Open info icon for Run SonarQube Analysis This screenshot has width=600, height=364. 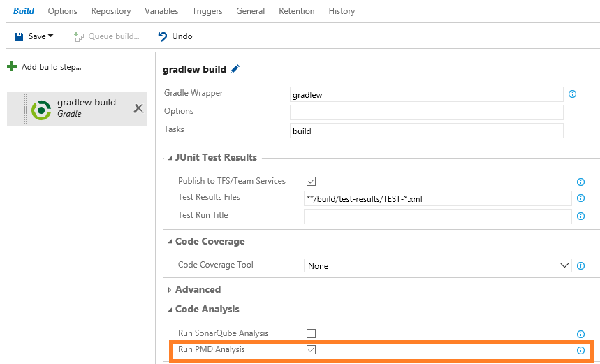coord(580,334)
